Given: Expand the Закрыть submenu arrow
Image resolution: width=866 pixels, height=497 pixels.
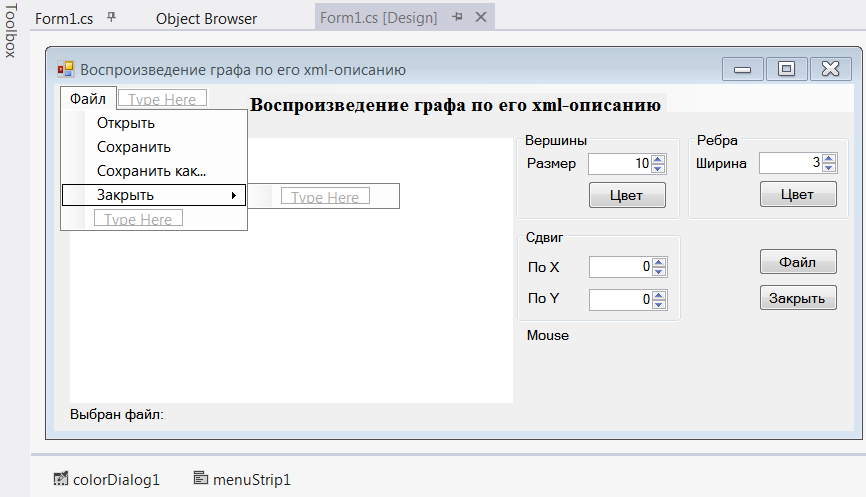Looking at the screenshot, I should coord(233,196).
